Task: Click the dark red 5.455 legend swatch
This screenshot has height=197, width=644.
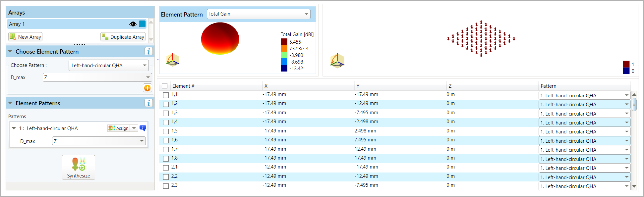Action: (x=284, y=42)
